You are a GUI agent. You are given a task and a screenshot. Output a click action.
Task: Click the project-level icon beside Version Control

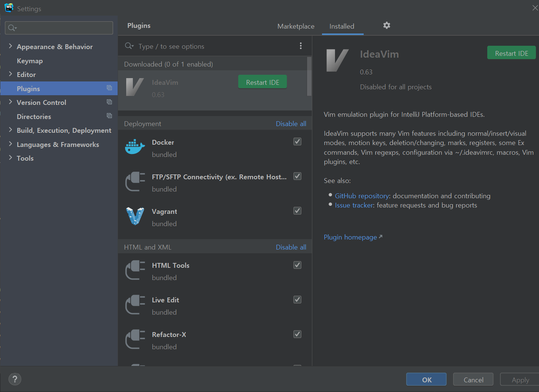coord(109,102)
